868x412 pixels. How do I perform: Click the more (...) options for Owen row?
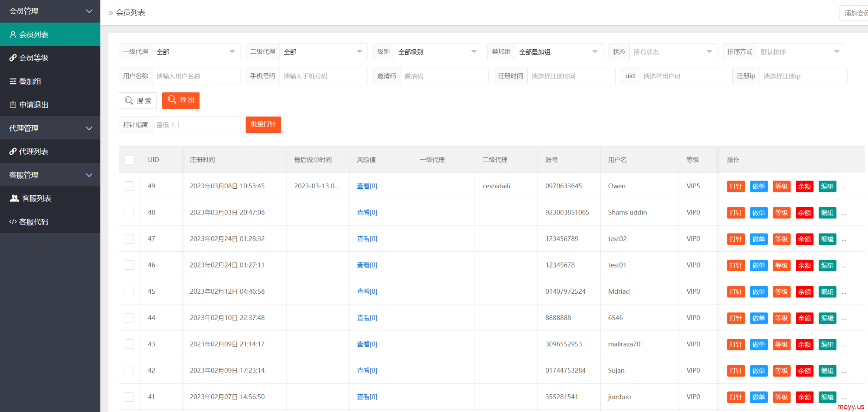coord(844,187)
